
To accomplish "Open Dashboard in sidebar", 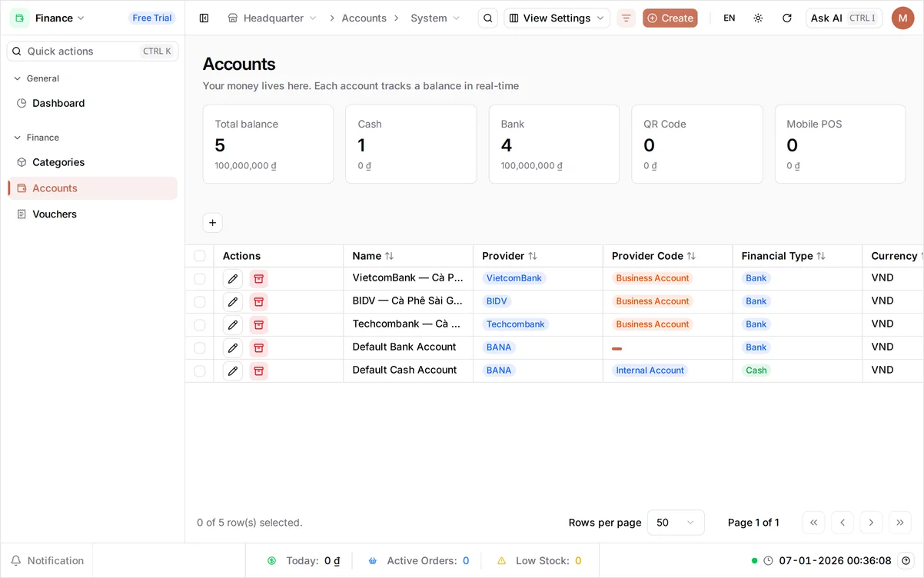I will pos(92,103).
